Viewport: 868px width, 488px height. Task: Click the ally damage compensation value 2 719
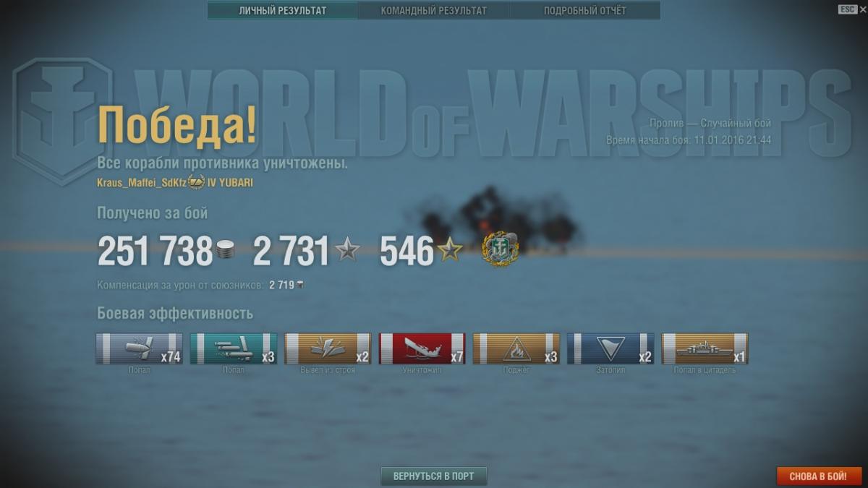[281, 286]
